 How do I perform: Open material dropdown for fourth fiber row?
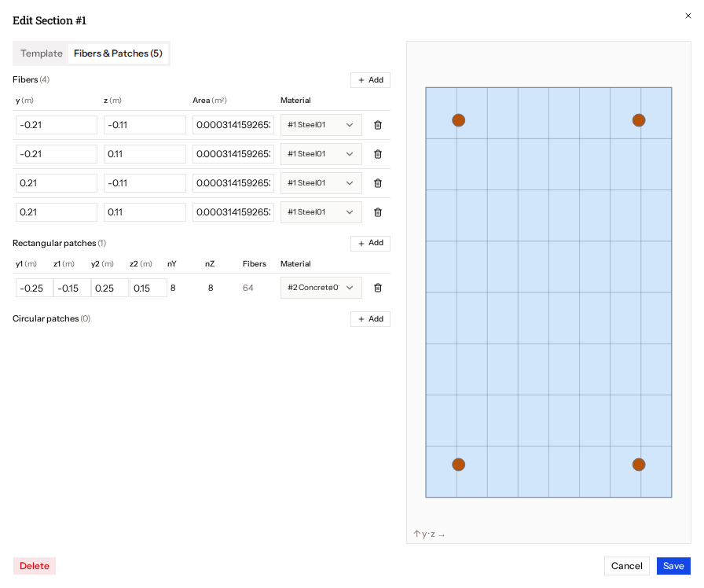(x=321, y=212)
